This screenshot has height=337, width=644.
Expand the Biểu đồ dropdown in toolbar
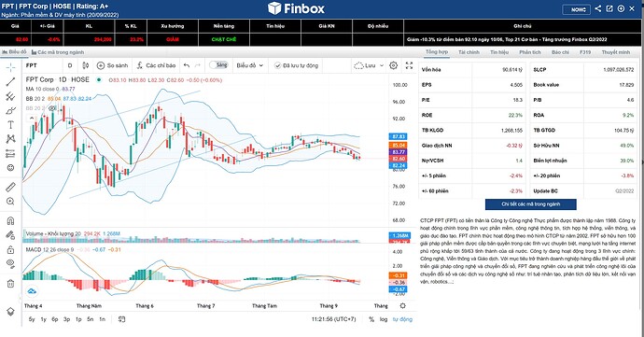click(250, 65)
